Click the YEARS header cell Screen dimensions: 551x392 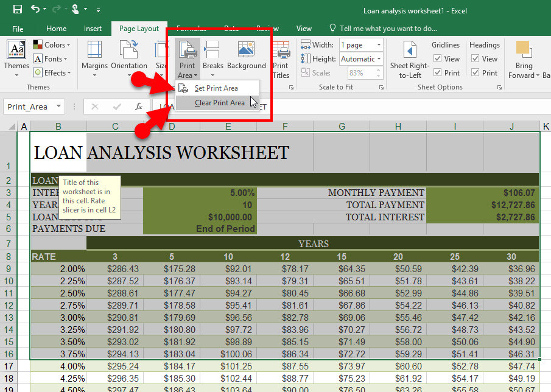coord(313,243)
